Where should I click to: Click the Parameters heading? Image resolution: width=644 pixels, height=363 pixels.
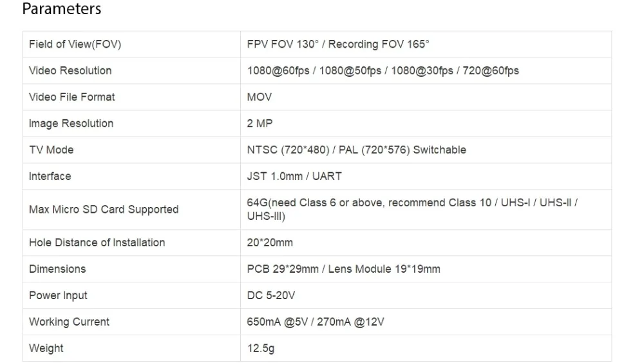(62, 9)
